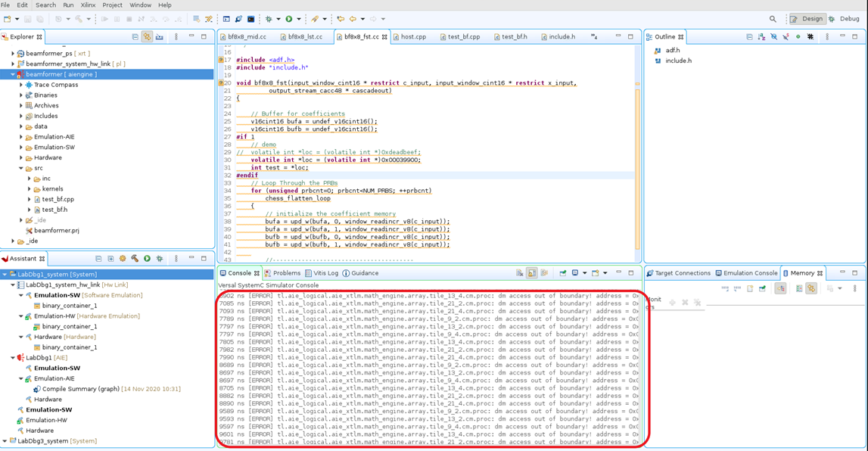The height and width of the screenshot is (451, 868).
Task: Click the Build hammer icon in Assistant panel
Action: tap(135, 259)
